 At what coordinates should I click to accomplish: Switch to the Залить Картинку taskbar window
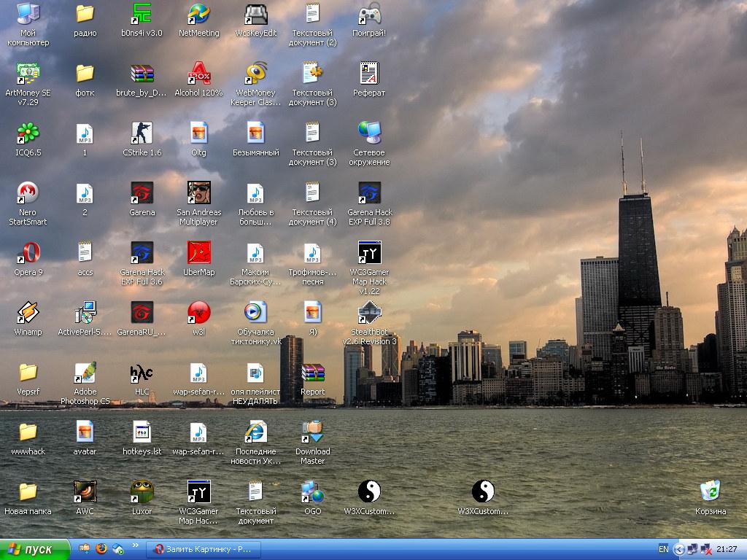(204, 550)
